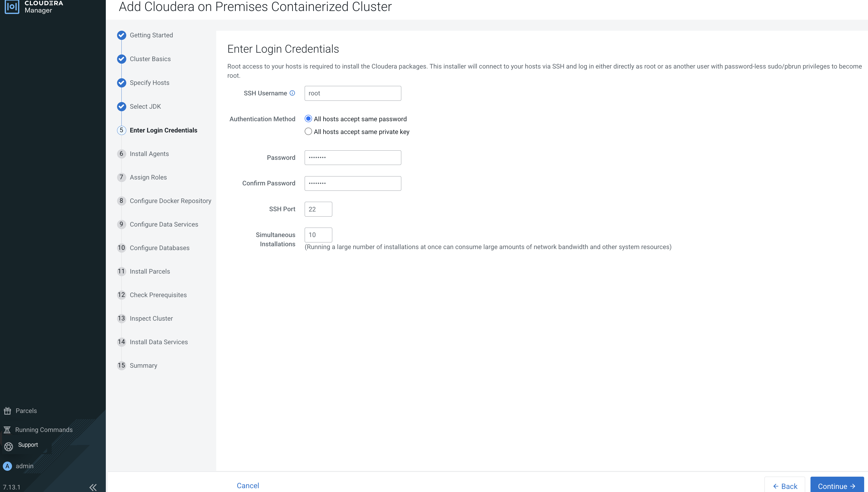Click the Back button
The image size is (868, 492).
(x=785, y=486)
